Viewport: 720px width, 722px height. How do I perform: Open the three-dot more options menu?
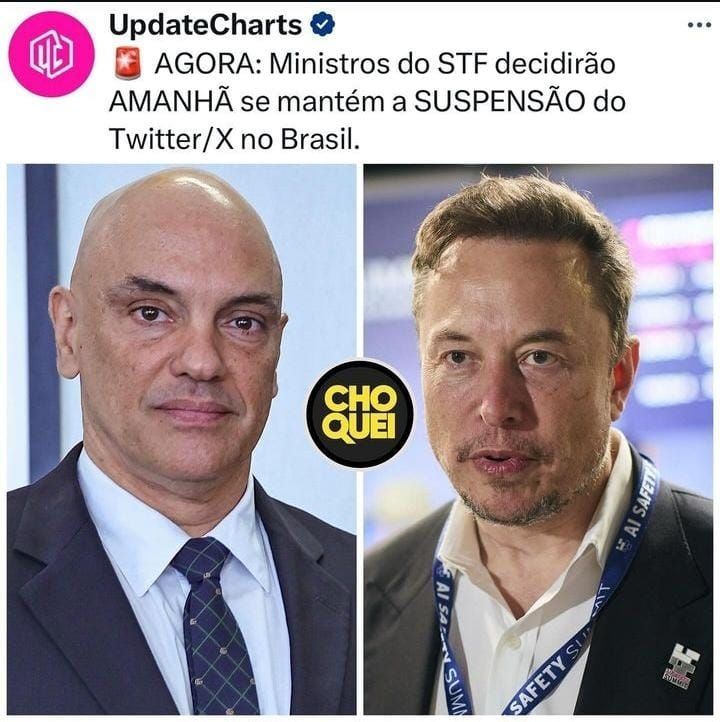point(699,25)
